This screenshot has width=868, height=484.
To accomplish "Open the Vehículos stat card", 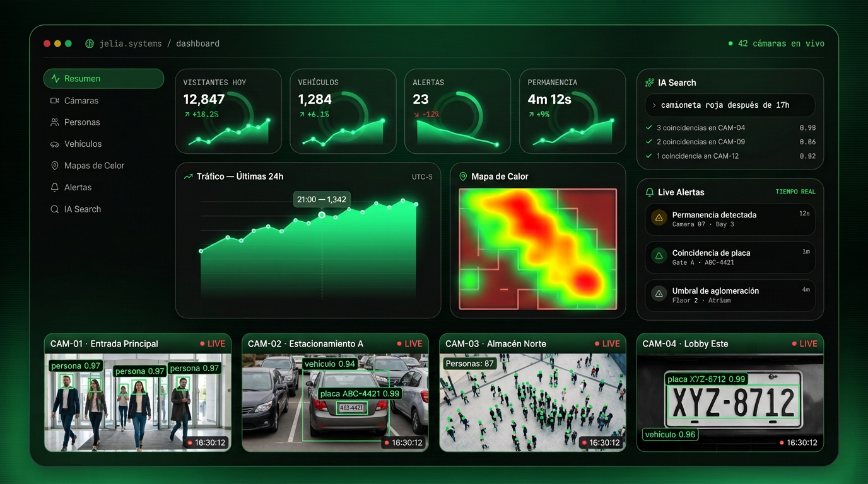I will pos(343,111).
